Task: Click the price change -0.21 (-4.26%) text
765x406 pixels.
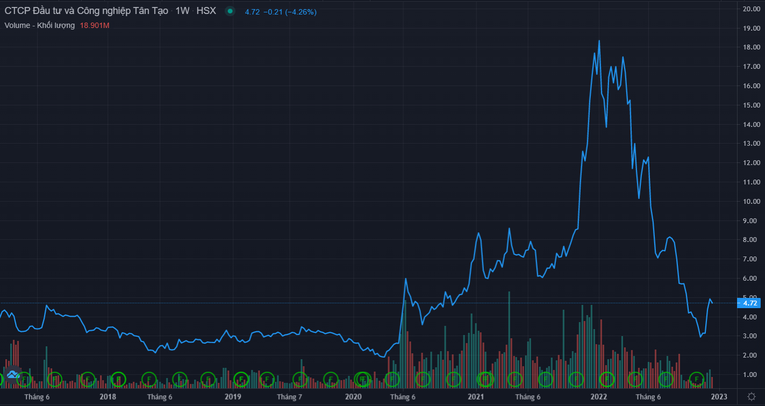Action: tap(285, 12)
